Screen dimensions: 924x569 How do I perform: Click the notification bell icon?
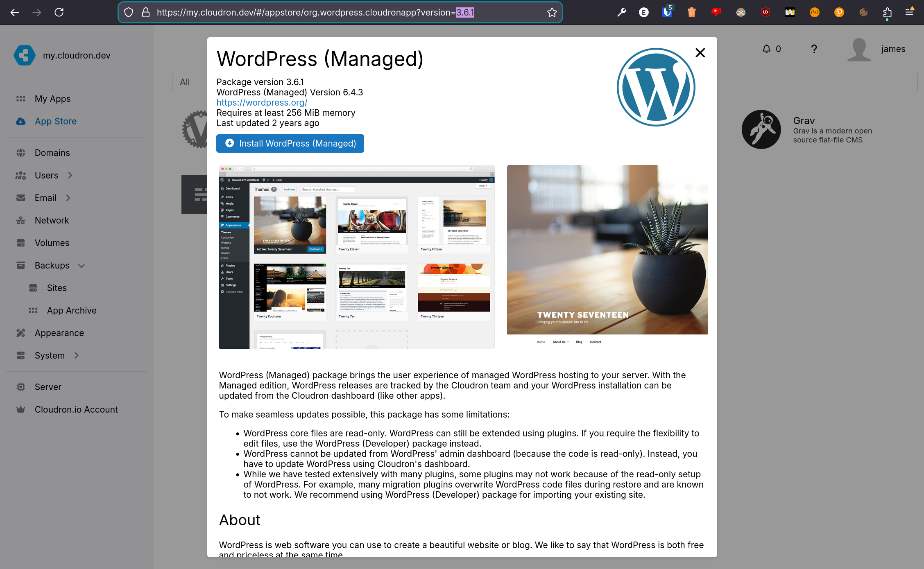(766, 49)
